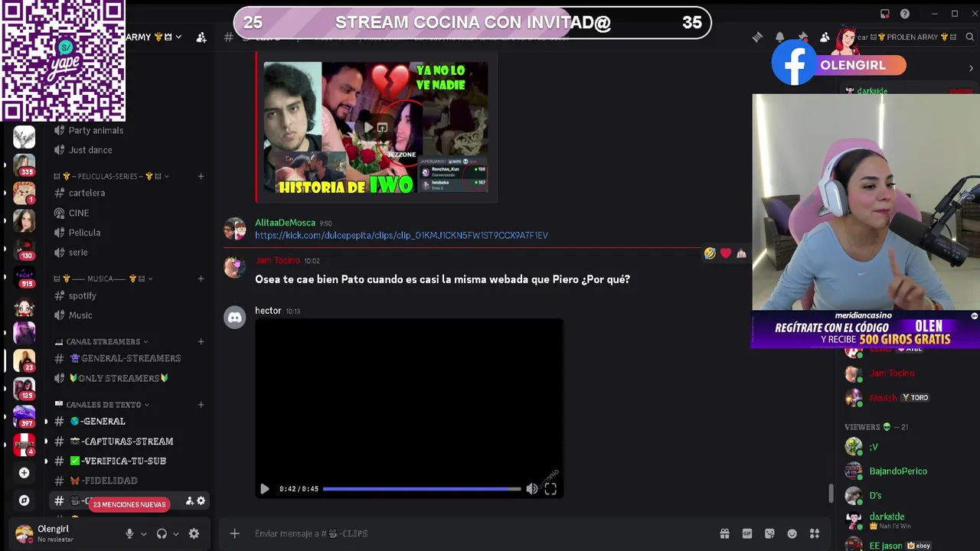Open the server with 335 badge
The height and width of the screenshot is (551, 980).
coord(24,165)
